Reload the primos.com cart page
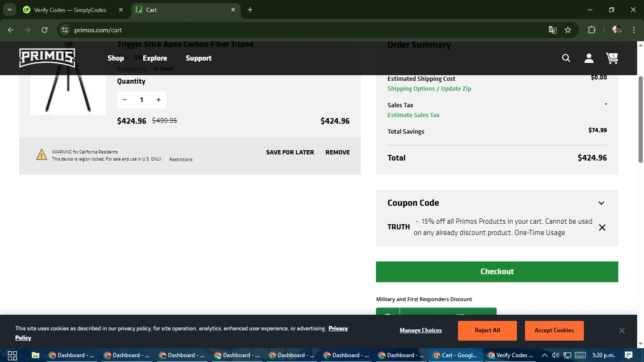 coord(45,30)
